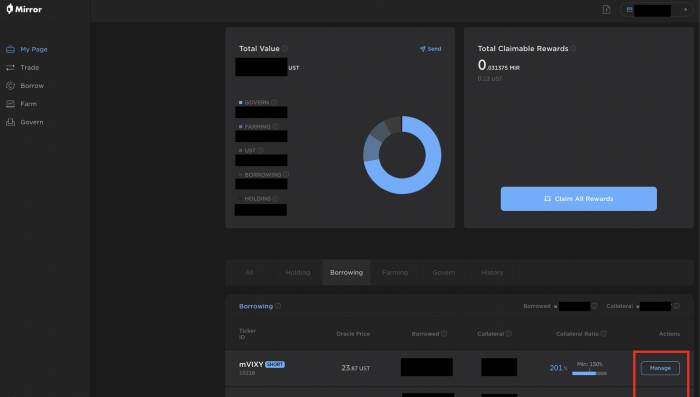Open the My Page menu item
This screenshot has height=397, width=700.
(34, 50)
